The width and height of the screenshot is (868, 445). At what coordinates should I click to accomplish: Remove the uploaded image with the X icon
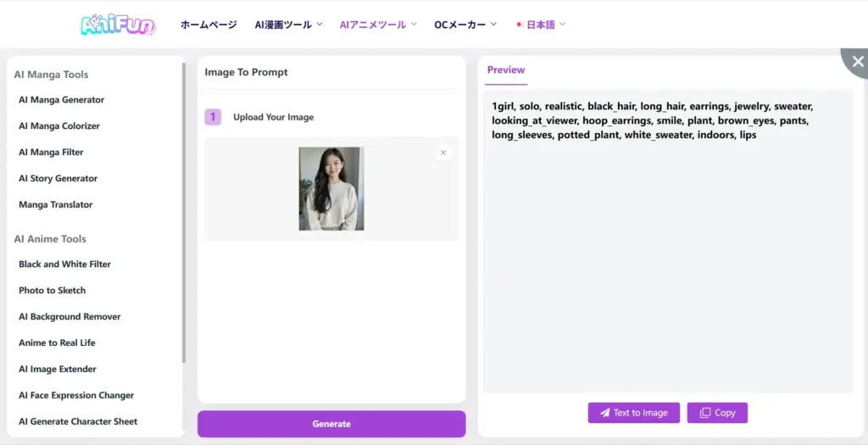443,153
